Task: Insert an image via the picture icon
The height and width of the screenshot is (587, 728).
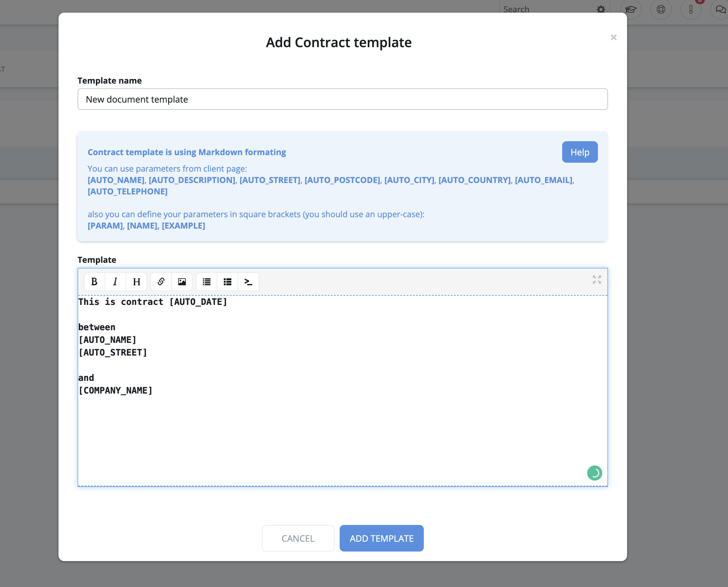Action: (182, 282)
